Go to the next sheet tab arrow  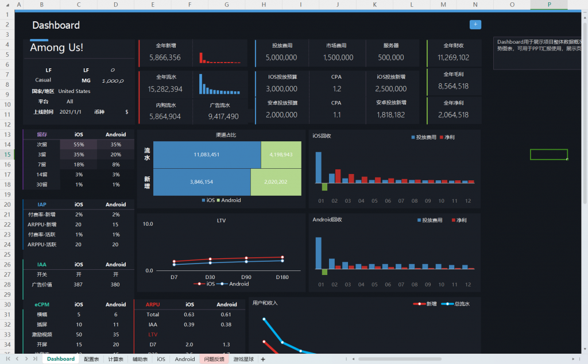coord(26,359)
